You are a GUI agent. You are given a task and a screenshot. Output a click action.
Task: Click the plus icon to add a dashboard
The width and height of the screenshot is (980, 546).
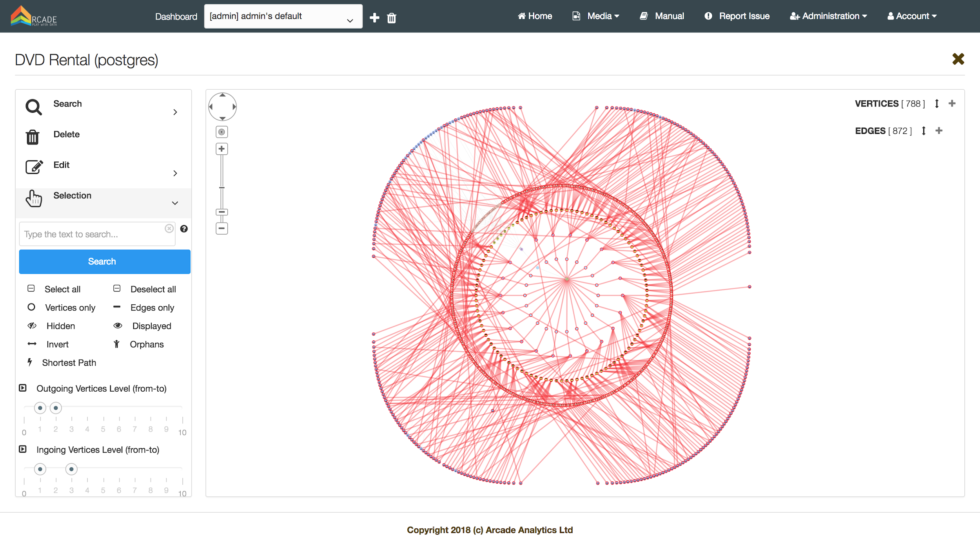(374, 18)
